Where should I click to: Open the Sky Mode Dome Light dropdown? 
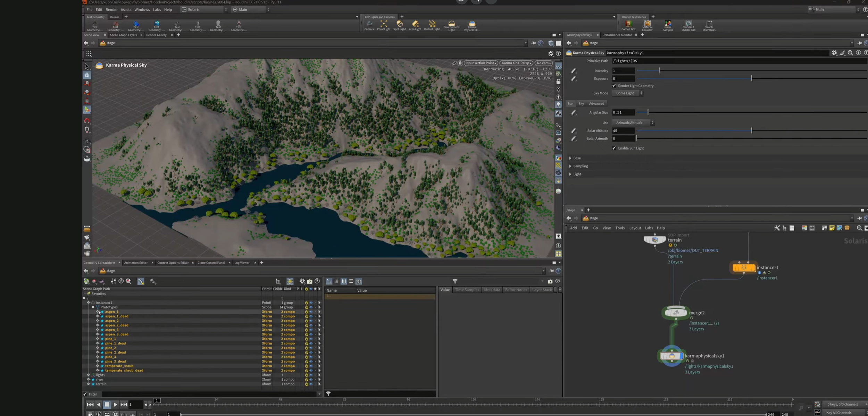[x=627, y=93]
